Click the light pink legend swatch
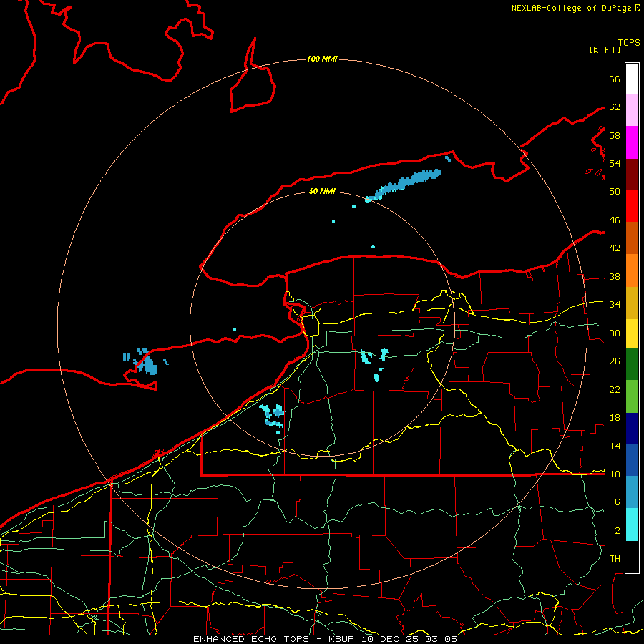The height and width of the screenshot is (644, 644). tap(632, 110)
